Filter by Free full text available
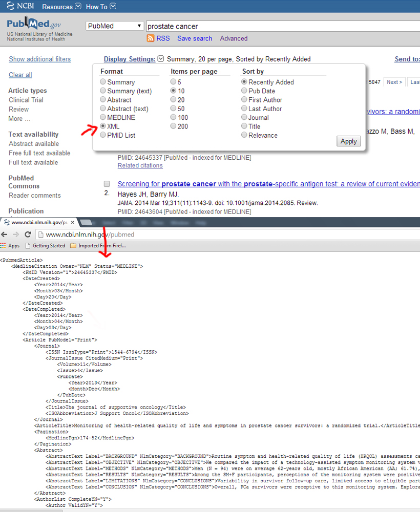The image size is (420, 512). (39, 153)
